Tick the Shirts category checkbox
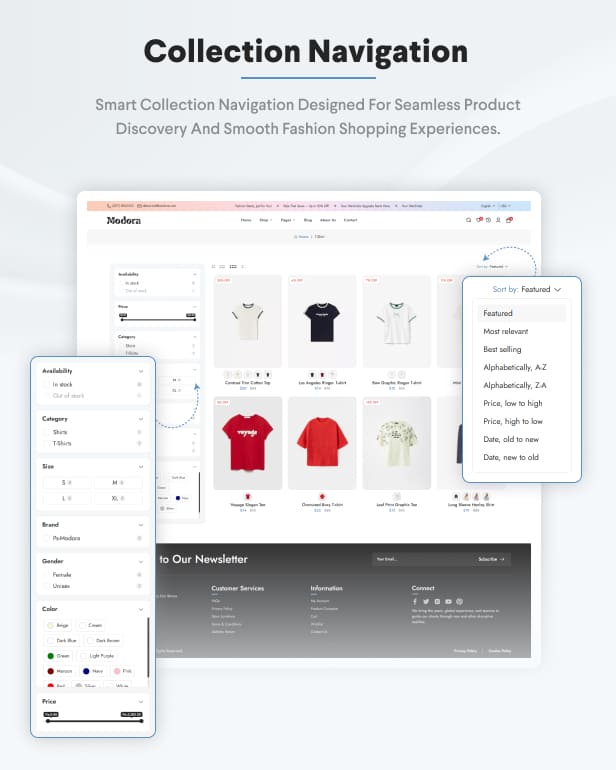The image size is (616, 770). click(47, 432)
